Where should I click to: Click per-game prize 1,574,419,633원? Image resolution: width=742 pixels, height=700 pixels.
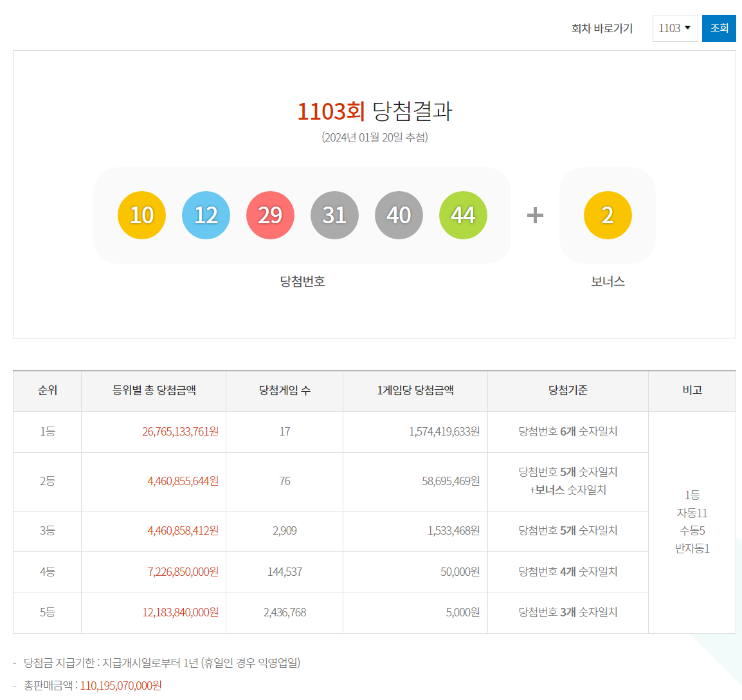coord(444,432)
